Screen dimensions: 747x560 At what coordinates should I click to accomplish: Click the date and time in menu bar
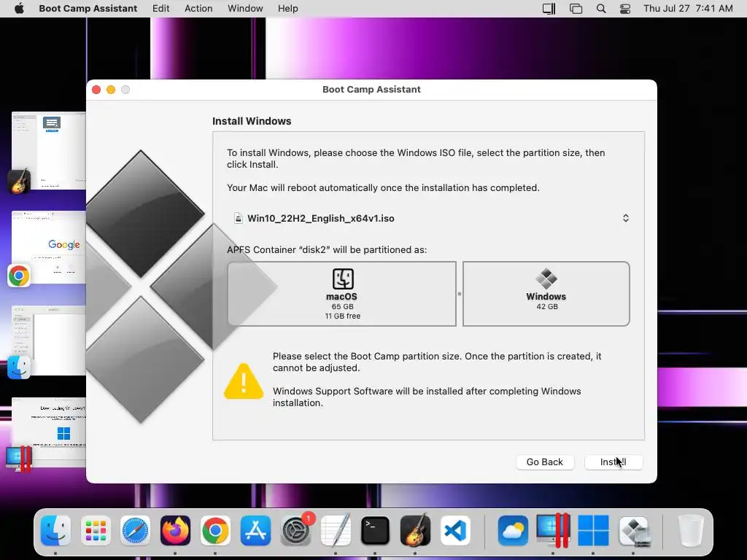(688, 9)
